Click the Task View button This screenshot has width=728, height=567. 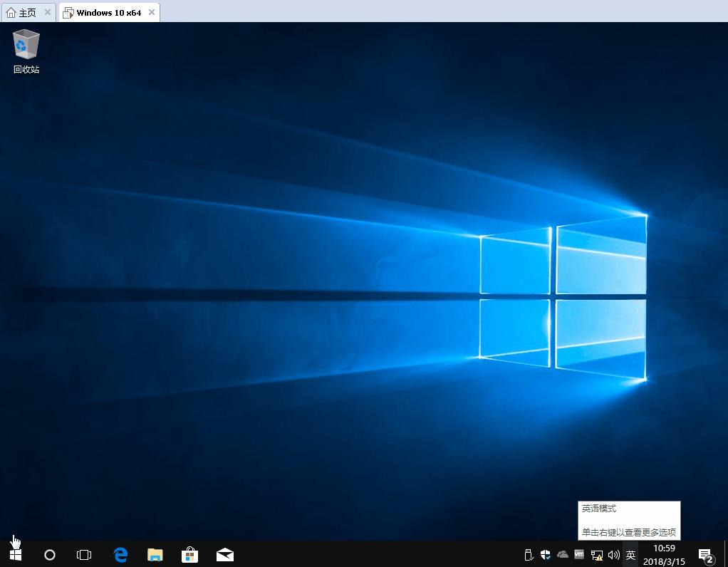point(84,554)
